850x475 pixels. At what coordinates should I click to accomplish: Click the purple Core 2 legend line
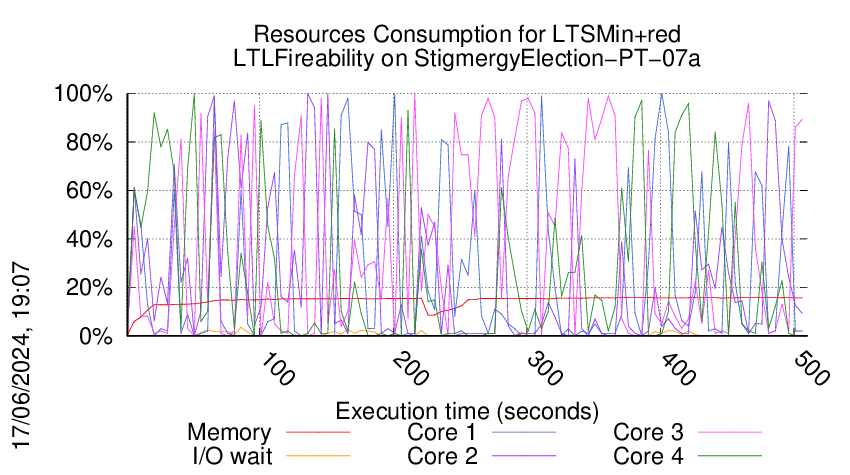[524, 456]
